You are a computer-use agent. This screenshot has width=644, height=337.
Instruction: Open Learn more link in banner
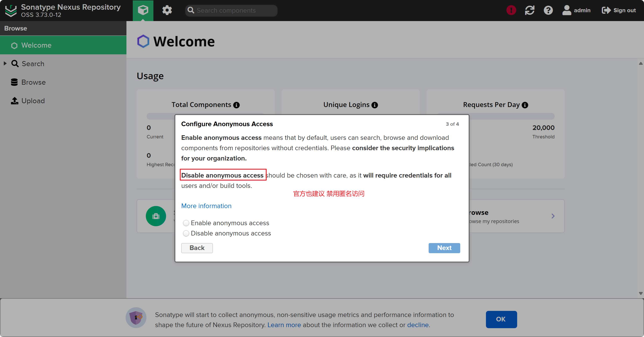(284, 325)
